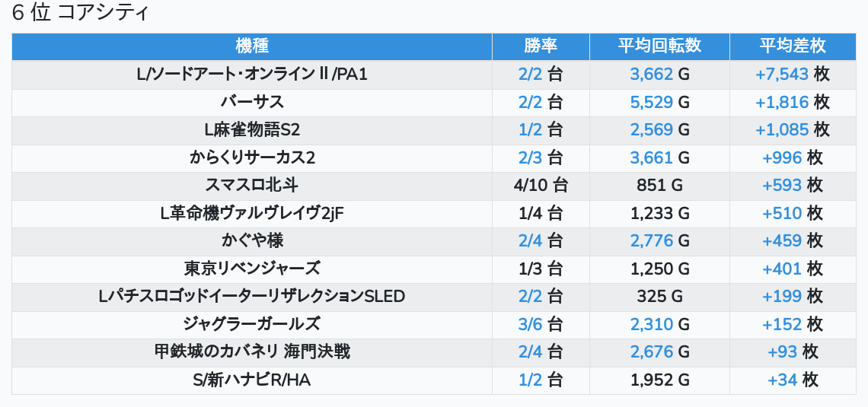Click the +7,543 枚 average difference value
This screenshot has height=407, width=868.
click(792, 74)
